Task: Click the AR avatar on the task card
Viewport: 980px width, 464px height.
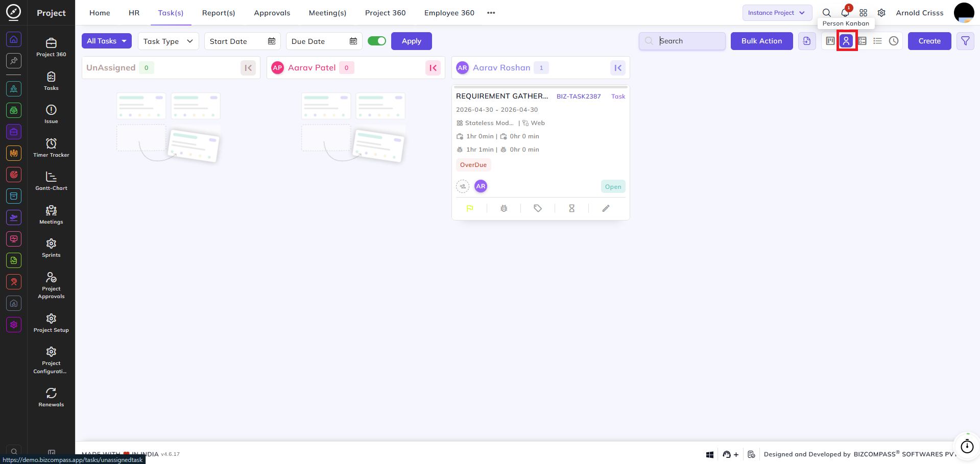Action: click(481, 186)
